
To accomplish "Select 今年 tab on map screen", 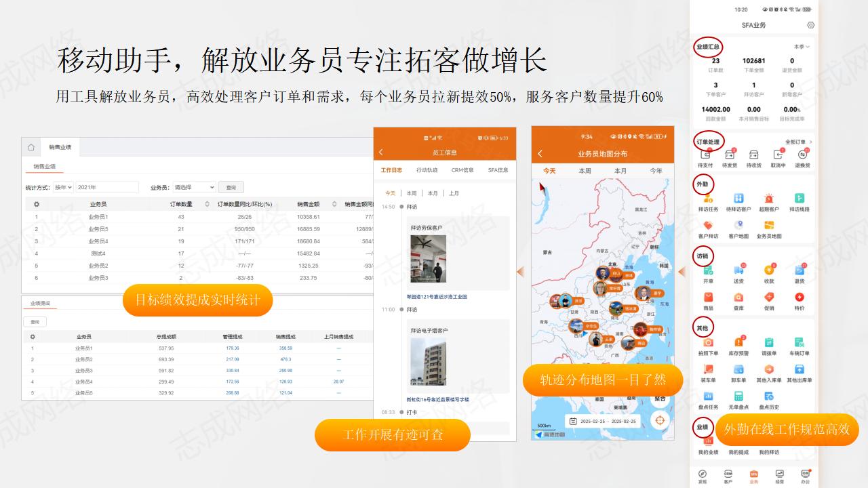I will [x=656, y=171].
